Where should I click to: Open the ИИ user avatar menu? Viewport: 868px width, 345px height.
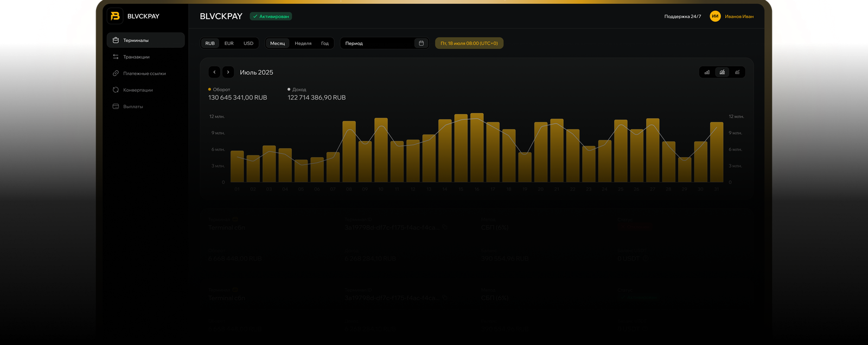[715, 16]
